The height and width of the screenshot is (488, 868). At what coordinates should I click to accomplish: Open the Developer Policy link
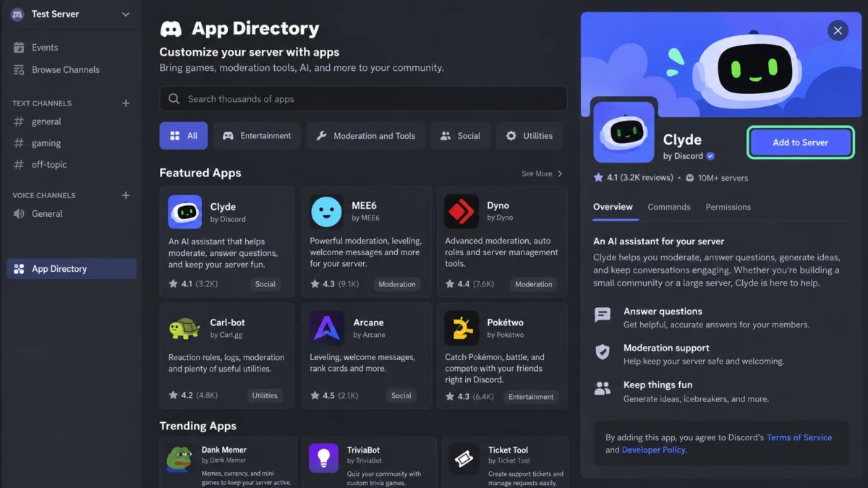click(654, 450)
